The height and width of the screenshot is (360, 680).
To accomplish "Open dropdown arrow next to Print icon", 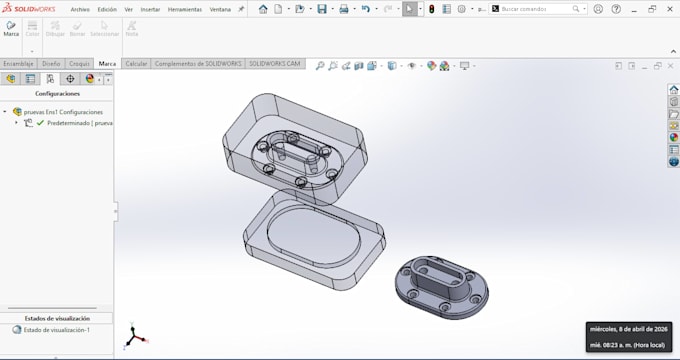I will pyautogui.click(x=354, y=9).
